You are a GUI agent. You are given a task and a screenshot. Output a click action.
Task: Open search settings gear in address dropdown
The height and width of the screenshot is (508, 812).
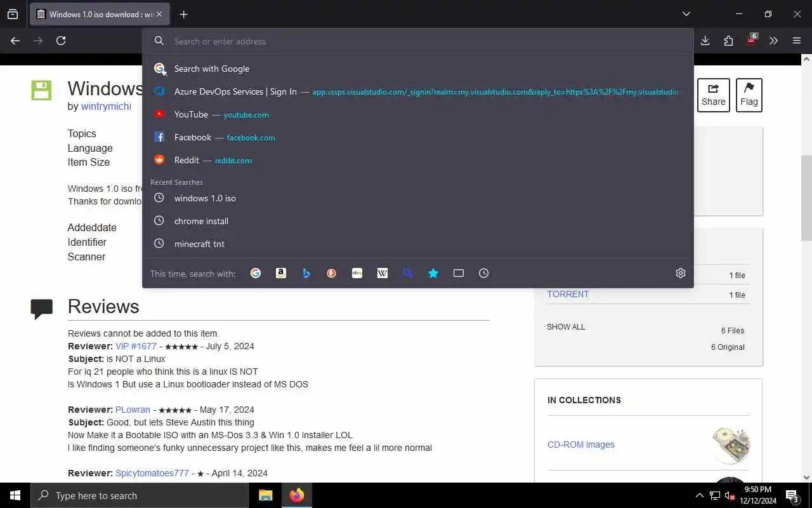pos(681,273)
